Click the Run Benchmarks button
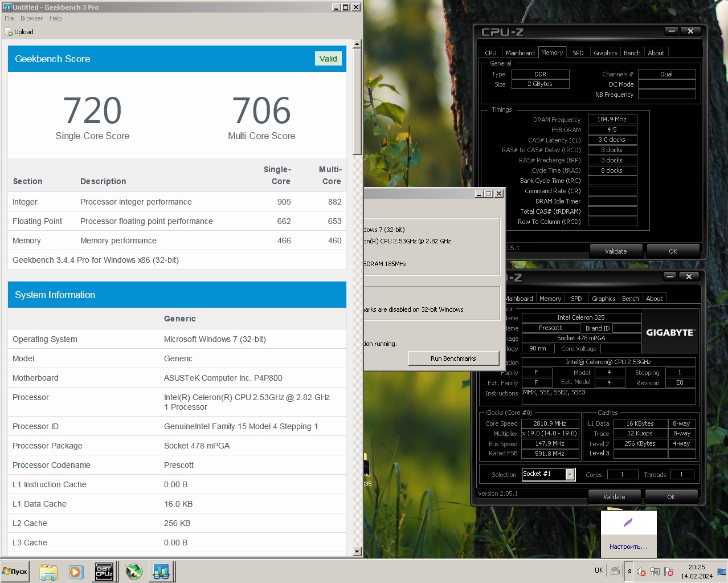The width and height of the screenshot is (728, 583). [453, 358]
